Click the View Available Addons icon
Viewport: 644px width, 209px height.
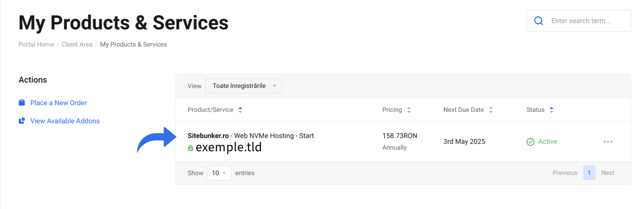tap(22, 121)
